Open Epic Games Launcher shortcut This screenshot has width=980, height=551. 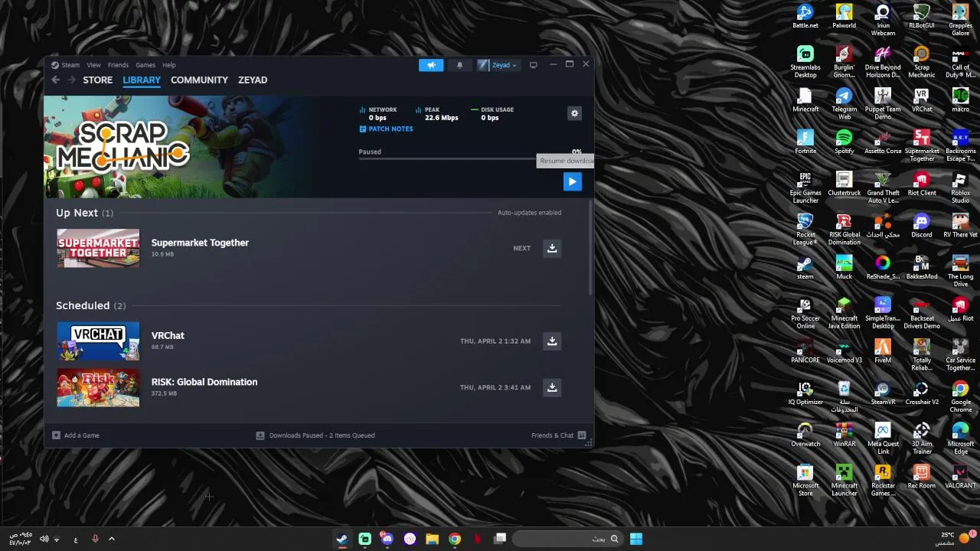pos(805,187)
